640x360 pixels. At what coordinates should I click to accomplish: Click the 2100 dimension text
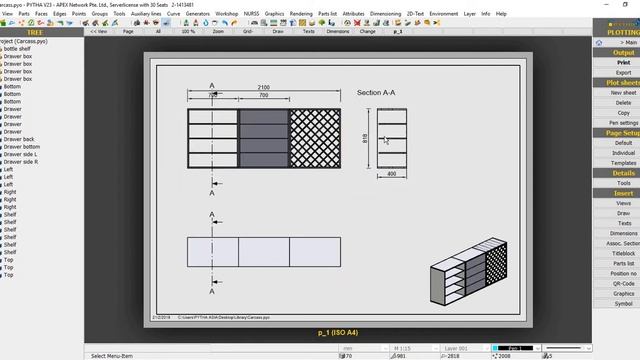264,87
